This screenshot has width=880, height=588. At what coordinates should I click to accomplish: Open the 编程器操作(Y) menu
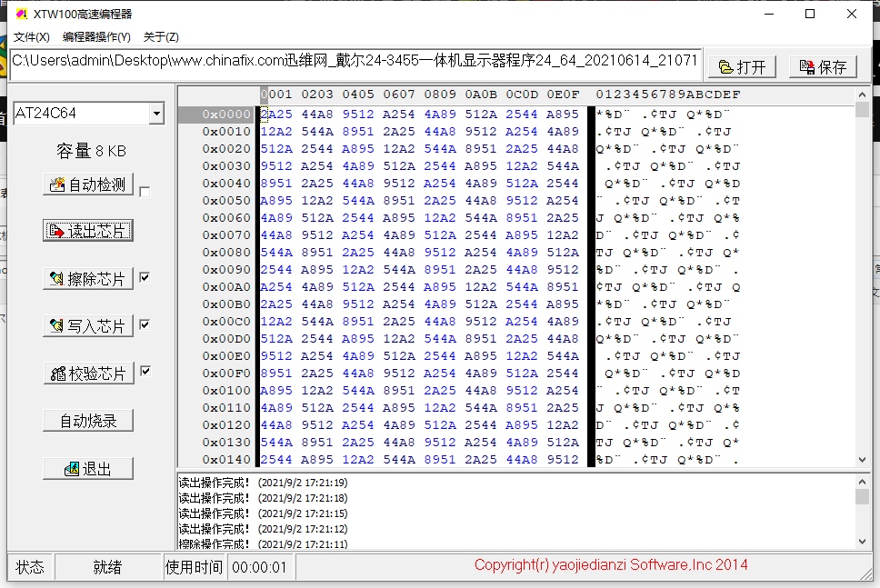pyautogui.click(x=96, y=37)
